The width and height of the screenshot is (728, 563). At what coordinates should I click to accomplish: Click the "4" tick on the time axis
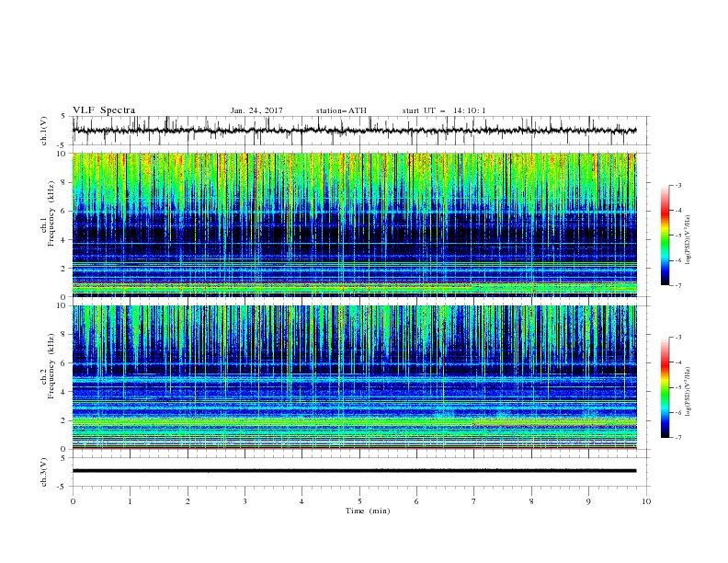point(301,501)
